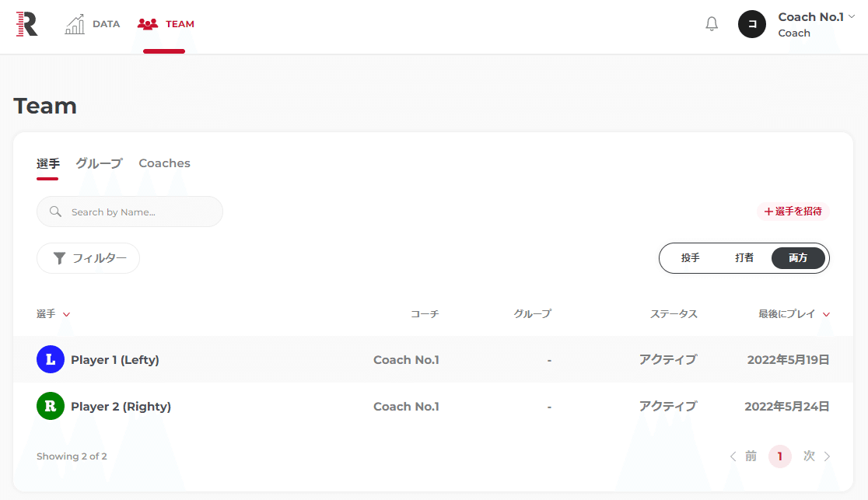The width and height of the screenshot is (868, 500).
Task: Switch to the グループ tab
Action: point(98,163)
